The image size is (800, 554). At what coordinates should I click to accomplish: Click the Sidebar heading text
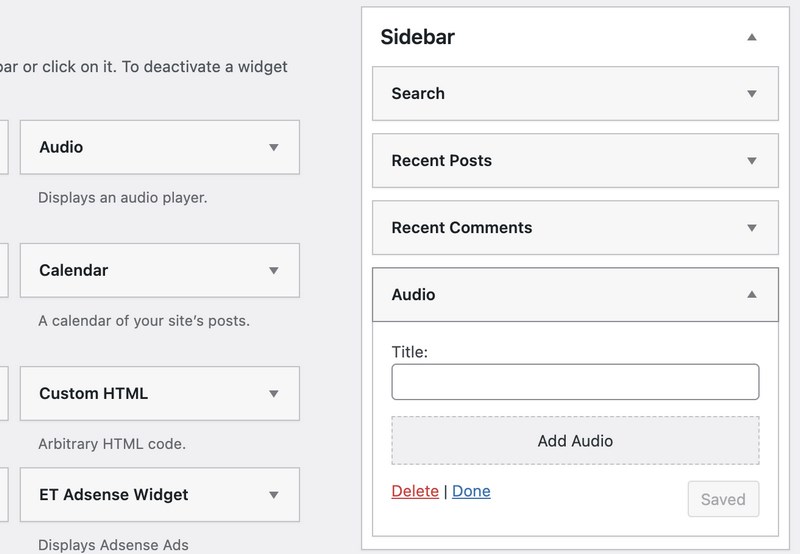(x=417, y=37)
